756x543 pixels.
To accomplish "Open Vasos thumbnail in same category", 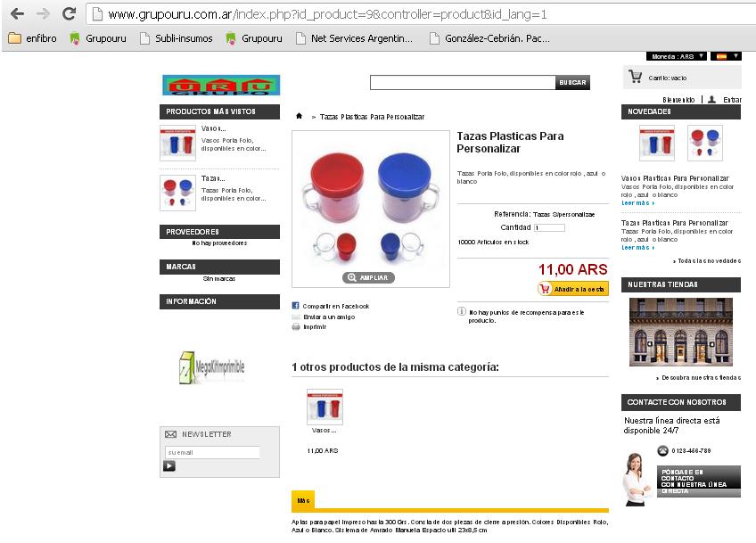I will [325, 407].
